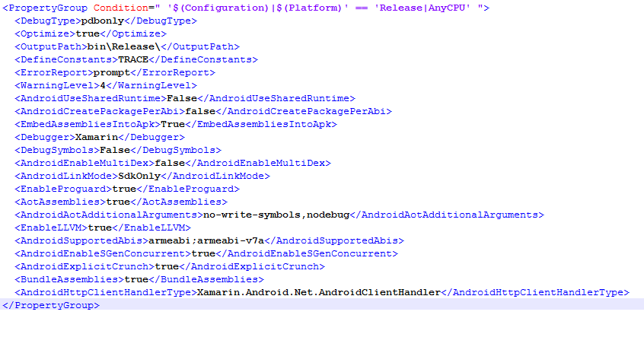This screenshot has width=644, height=350.
Task: Click the opening <DebugType> tag
Action: [48, 21]
